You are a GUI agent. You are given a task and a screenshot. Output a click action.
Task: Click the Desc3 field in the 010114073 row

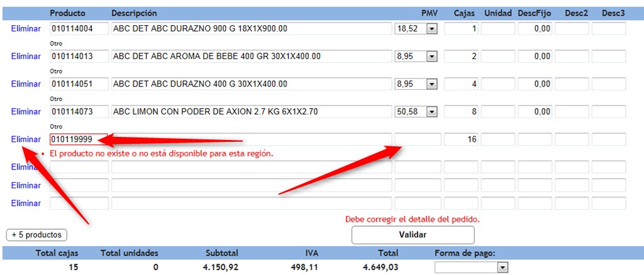tap(609, 112)
